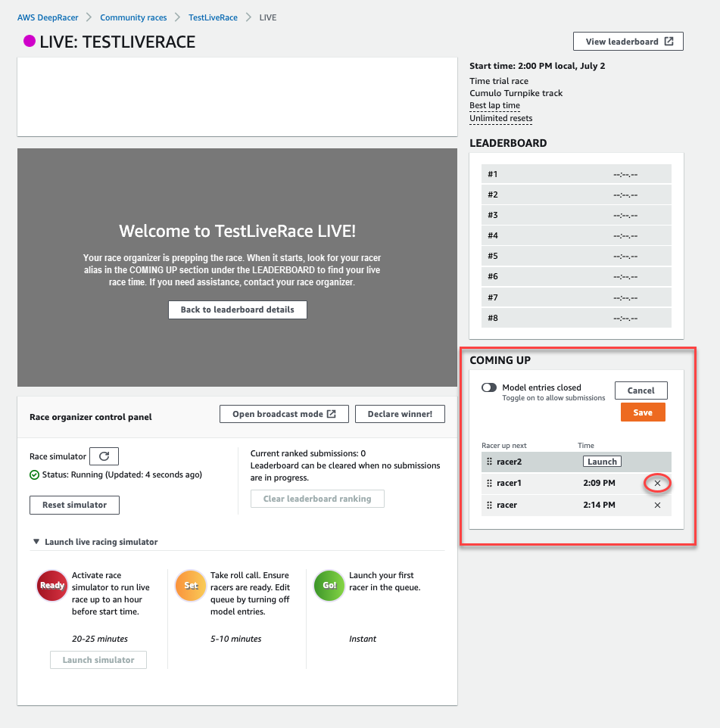Go to Community races breadcrumb
This screenshot has width=720, height=728.
[133, 17]
